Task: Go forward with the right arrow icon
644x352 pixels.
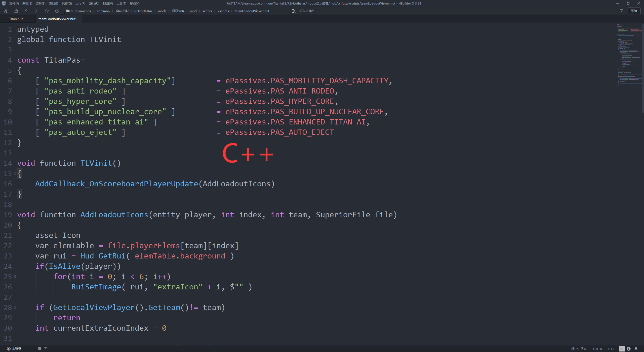Action: tap(36, 11)
